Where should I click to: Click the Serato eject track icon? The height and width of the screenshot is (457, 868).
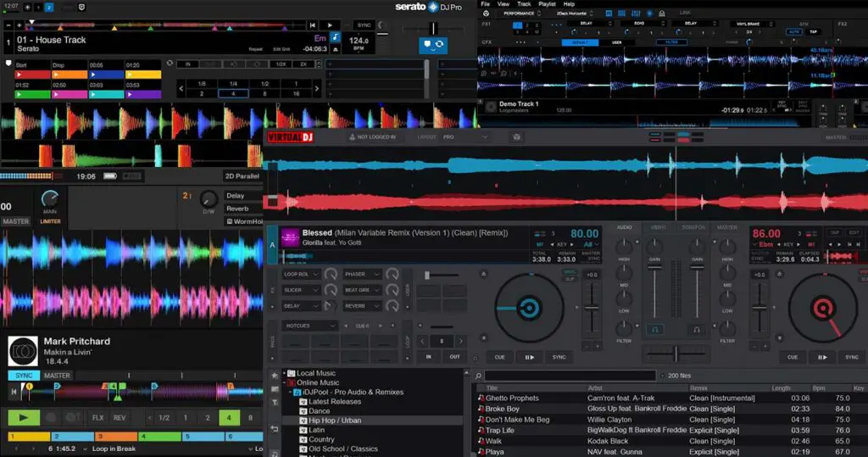click(335, 49)
